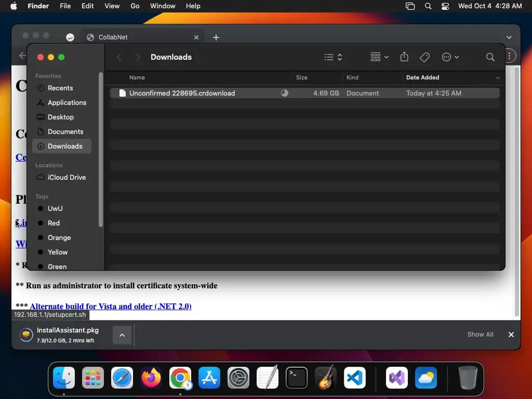The image size is (532, 399).
Task: Open the Edit menu
Action: [87, 6]
